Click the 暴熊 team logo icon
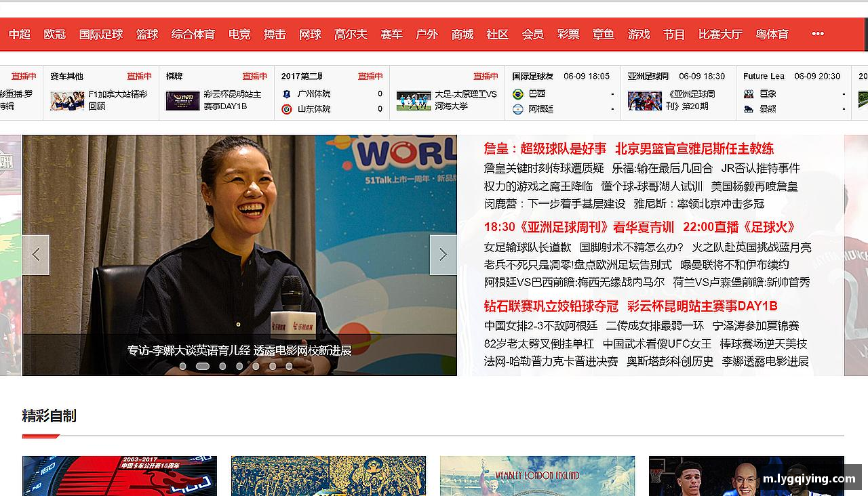The width and height of the screenshot is (868, 496). (749, 109)
